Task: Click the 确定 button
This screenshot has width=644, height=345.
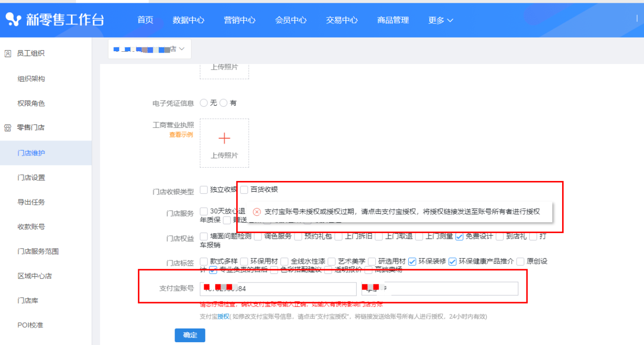Action: pos(190,335)
